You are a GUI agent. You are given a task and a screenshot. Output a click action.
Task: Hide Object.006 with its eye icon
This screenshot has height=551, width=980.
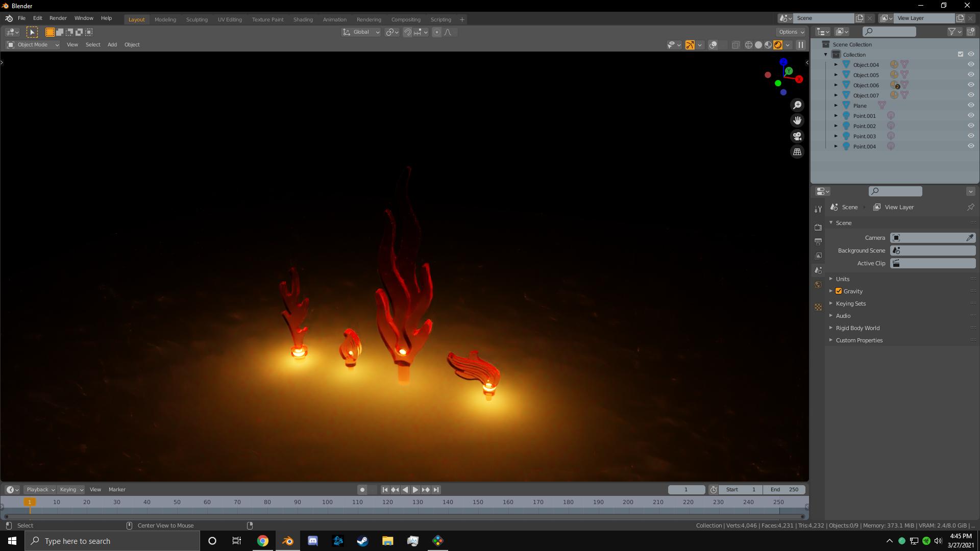tap(971, 85)
